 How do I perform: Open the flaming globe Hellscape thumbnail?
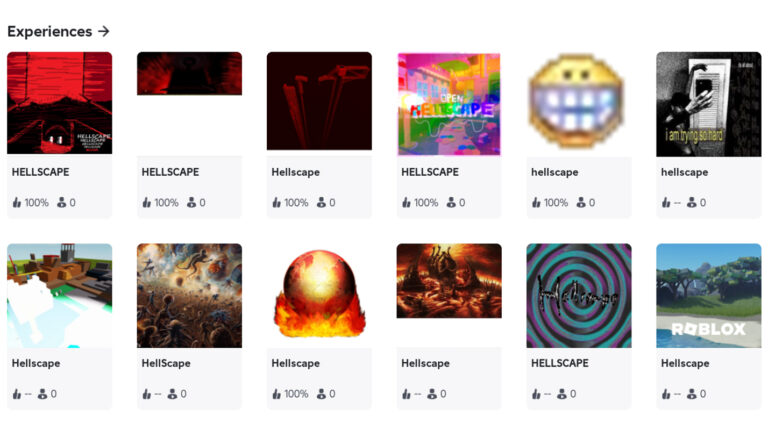point(319,295)
